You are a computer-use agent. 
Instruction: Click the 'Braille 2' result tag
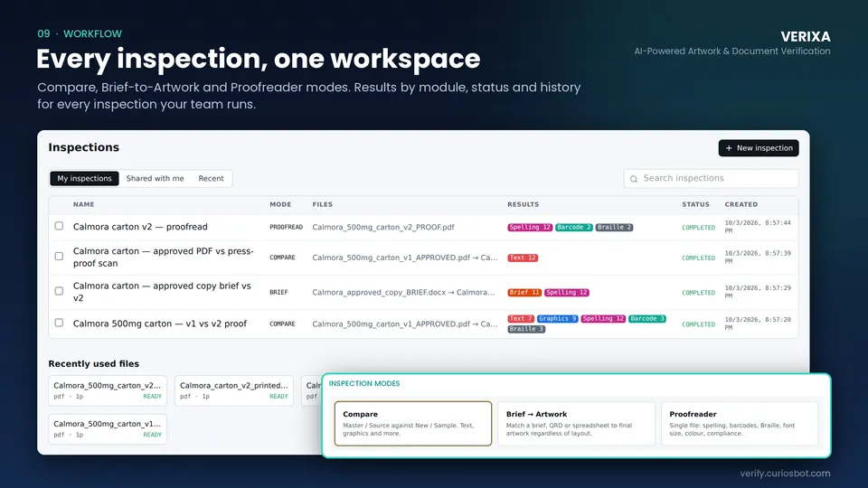(614, 228)
